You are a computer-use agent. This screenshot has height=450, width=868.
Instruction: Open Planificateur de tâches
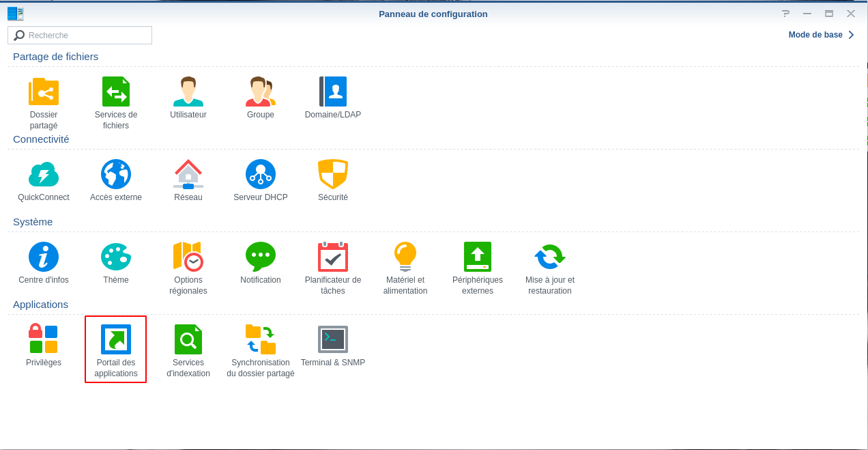point(333,257)
